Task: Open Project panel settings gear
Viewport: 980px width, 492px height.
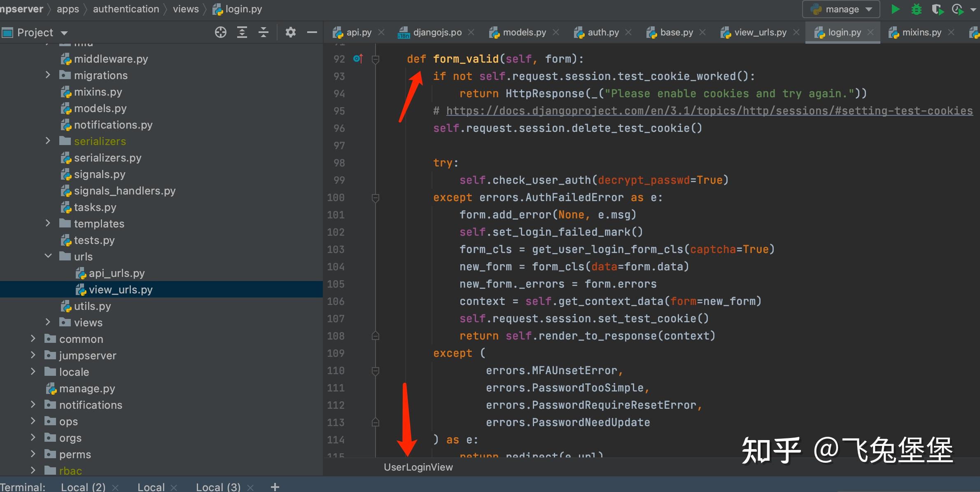Action: click(x=291, y=32)
